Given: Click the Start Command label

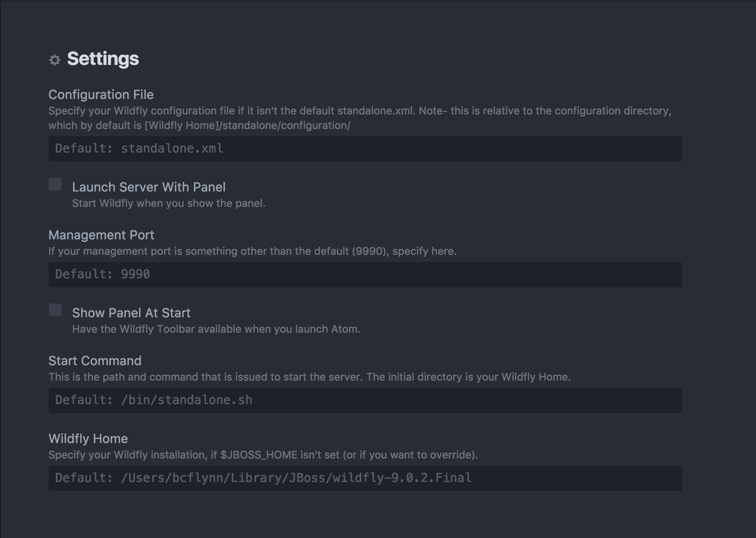Looking at the screenshot, I should tap(95, 361).
